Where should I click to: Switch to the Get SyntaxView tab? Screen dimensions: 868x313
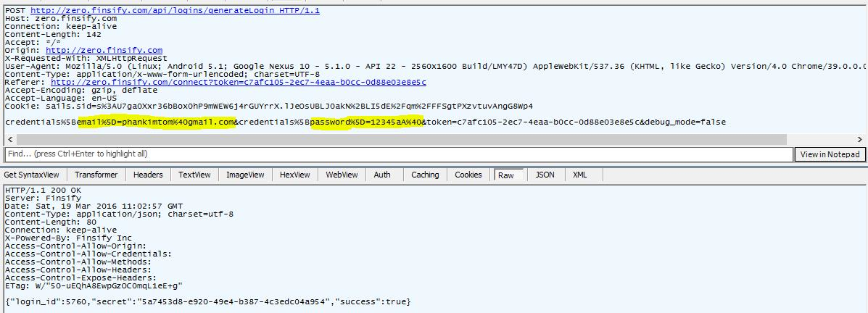click(x=32, y=175)
